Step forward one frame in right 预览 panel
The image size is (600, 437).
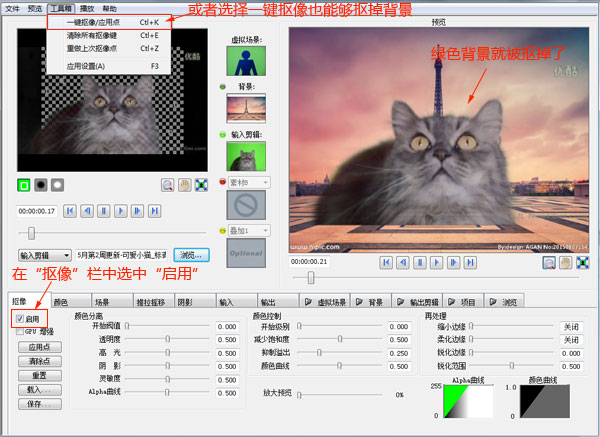[453, 263]
